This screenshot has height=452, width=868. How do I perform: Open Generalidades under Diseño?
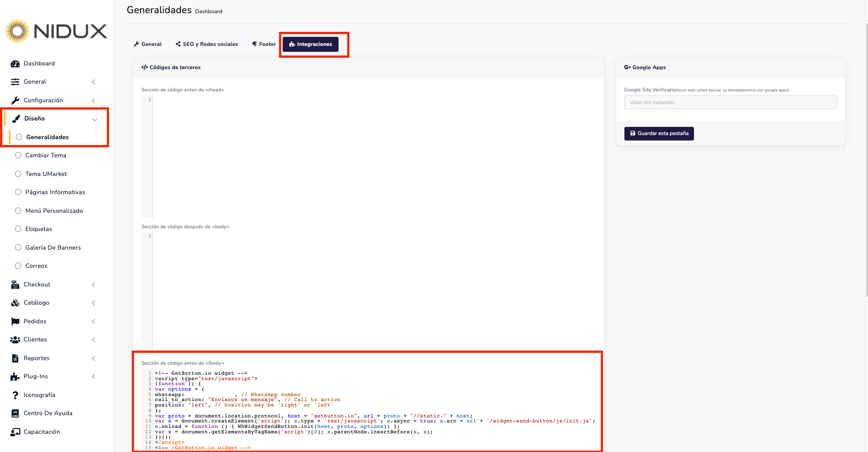pos(47,137)
